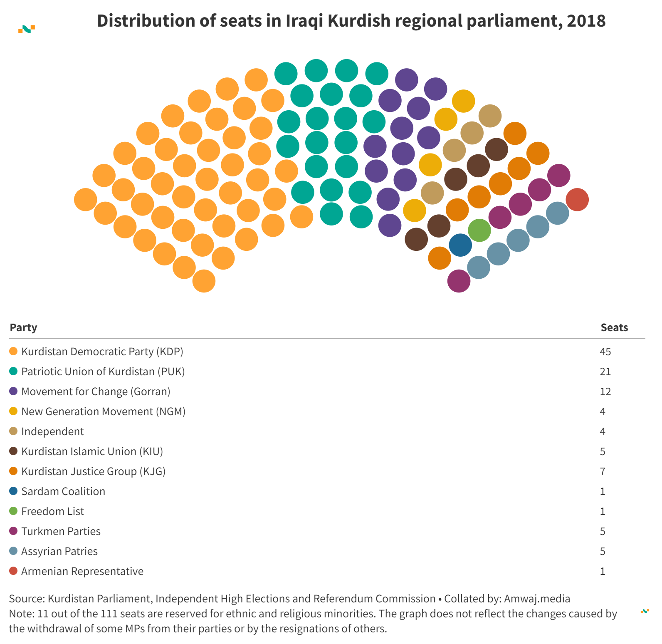Click the Assyrian Patries gray-blue legend dot
Image resolution: width=662 pixels, height=644 pixels.
(x=13, y=551)
